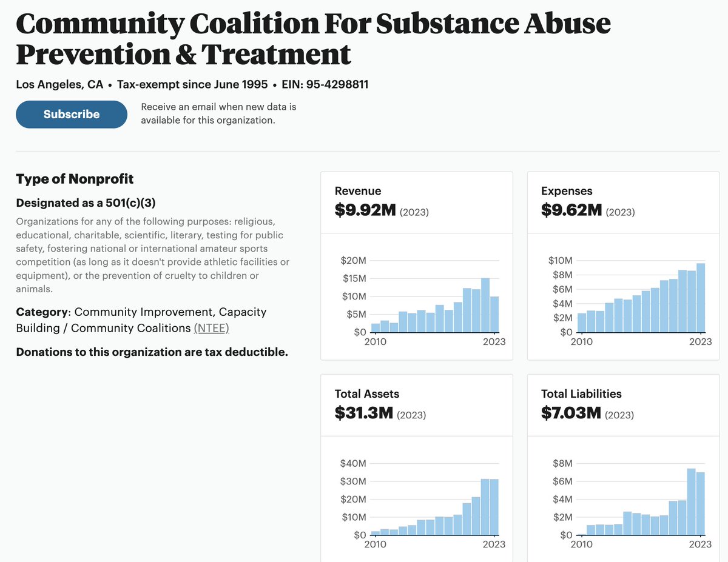This screenshot has width=728, height=562.
Task: Open the NTEE category link
Action: click(211, 328)
